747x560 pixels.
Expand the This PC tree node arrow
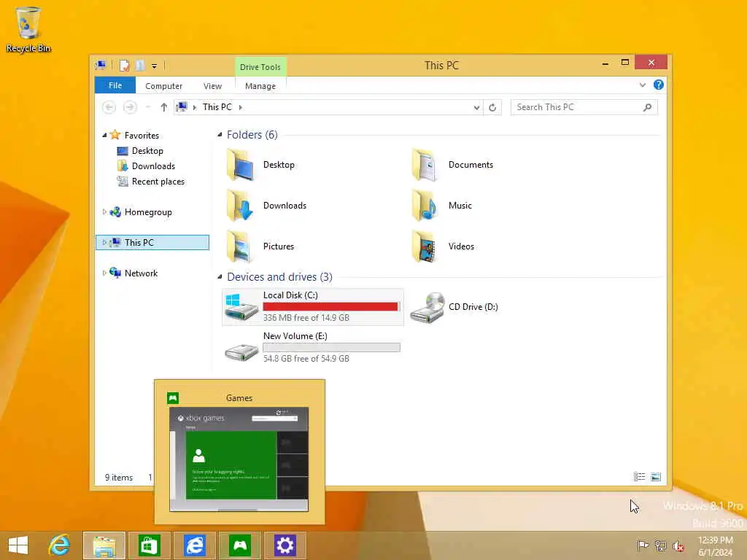[104, 242]
